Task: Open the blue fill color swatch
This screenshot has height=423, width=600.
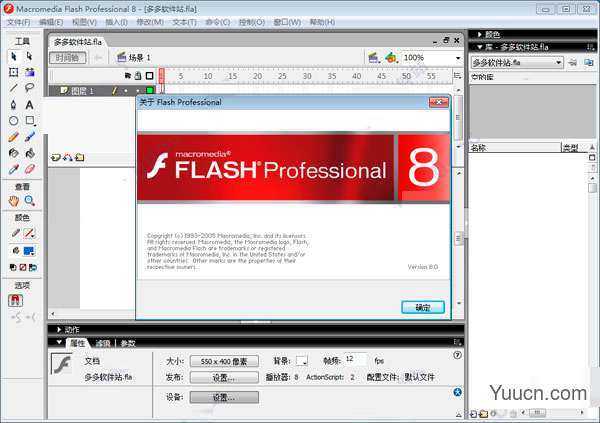Action: point(29,251)
